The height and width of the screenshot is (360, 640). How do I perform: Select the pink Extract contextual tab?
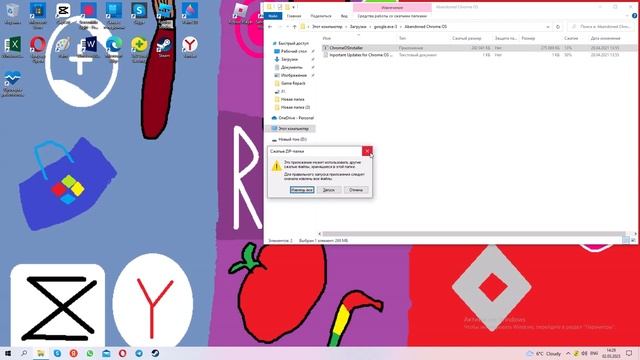pos(392,7)
